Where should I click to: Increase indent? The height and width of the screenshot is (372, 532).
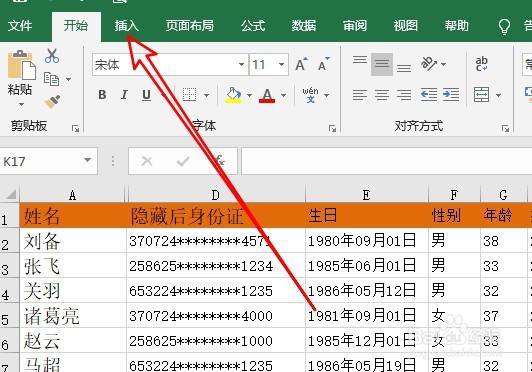click(x=451, y=95)
